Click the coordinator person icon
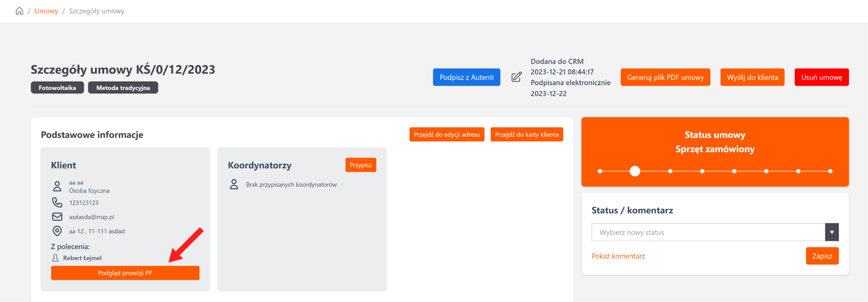This screenshot has height=302, width=868. 234,185
